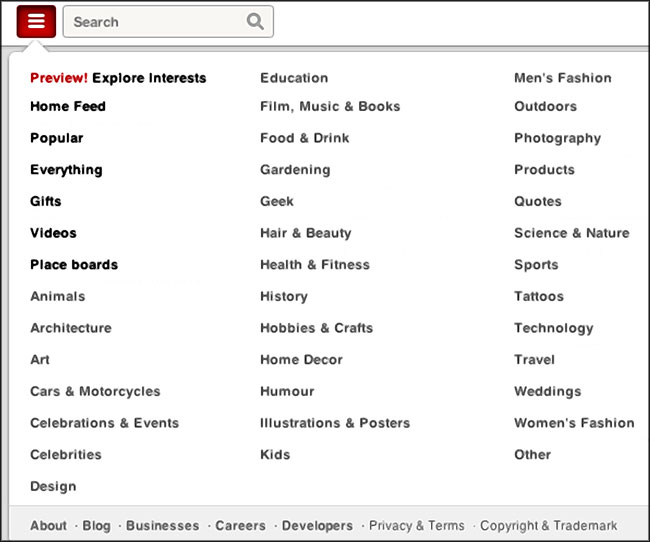This screenshot has width=650, height=542.
Task: Browse Cars & Motorcycles
Action: (95, 391)
